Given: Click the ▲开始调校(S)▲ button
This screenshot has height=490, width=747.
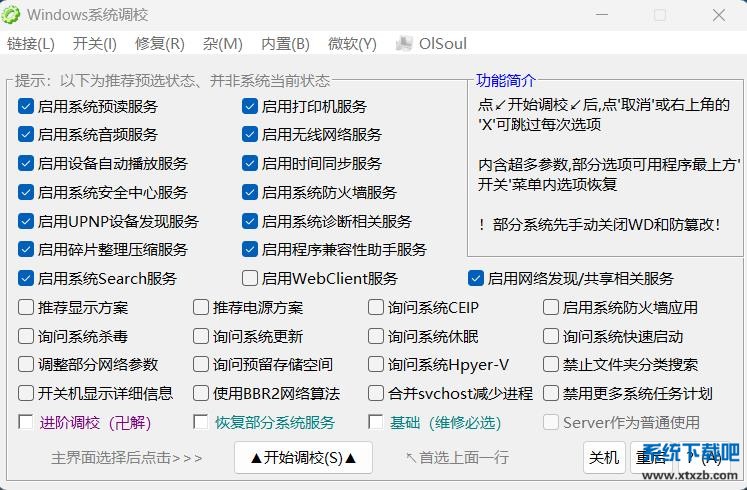Looking at the screenshot, I should click(x=303, y=458).
